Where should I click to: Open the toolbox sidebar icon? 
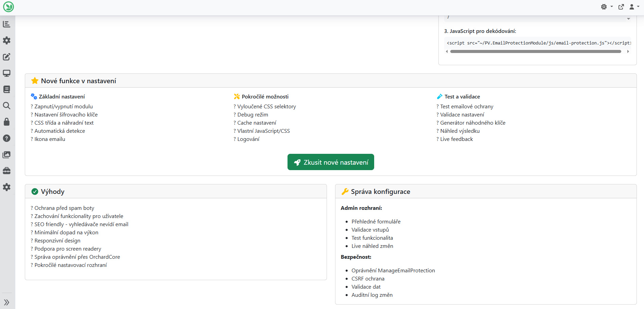6,171
